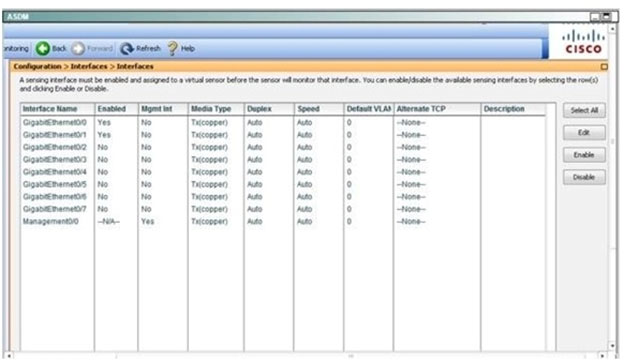Click Alternate TCP --None-- for GigabitEthernet0/7
This screenshot has width=624, height=363.
[x=411, y=209]
